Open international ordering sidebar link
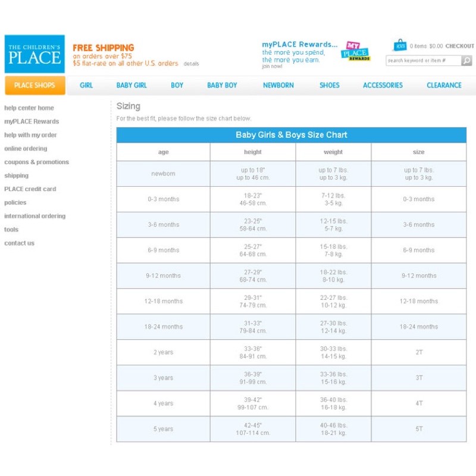 (x=35, y=216)
